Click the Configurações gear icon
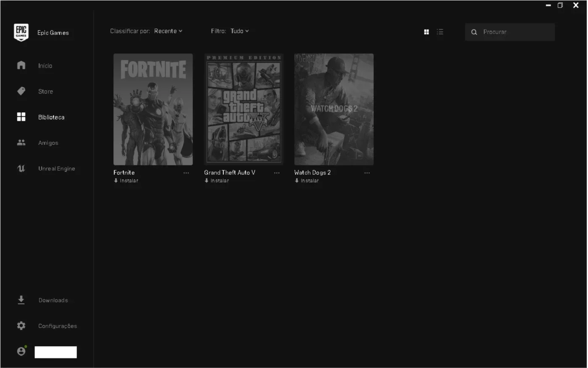 [x=21, y=326]
